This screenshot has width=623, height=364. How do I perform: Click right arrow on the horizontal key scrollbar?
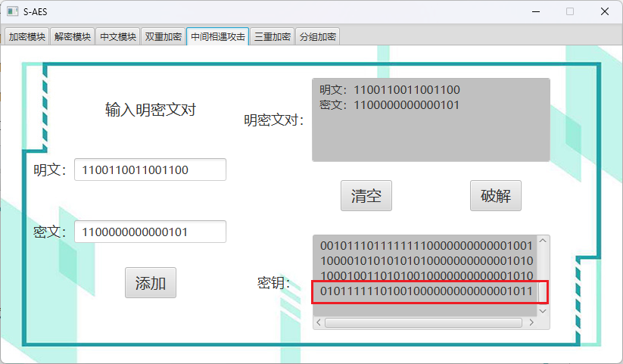click(x=531, y=322)
